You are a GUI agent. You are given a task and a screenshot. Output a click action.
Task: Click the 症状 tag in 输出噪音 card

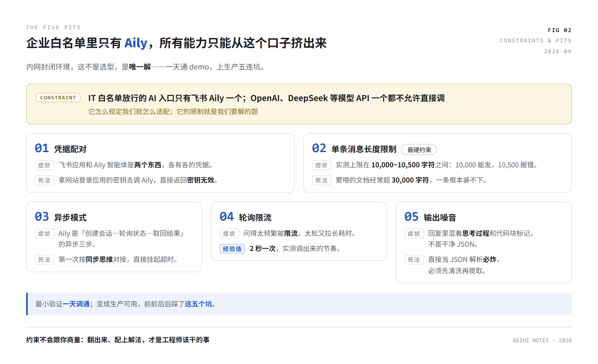tap(414, 233)
